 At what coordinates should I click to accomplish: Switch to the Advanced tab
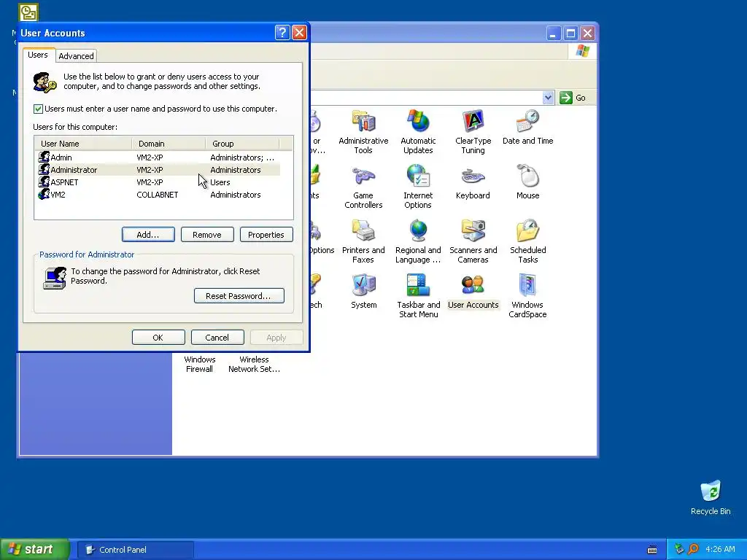76,56
